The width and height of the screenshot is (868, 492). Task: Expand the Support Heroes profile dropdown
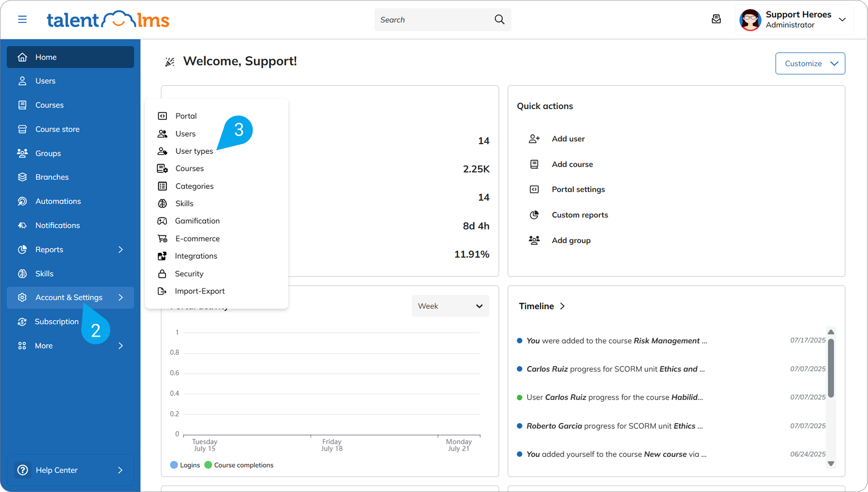pos(842,20)
